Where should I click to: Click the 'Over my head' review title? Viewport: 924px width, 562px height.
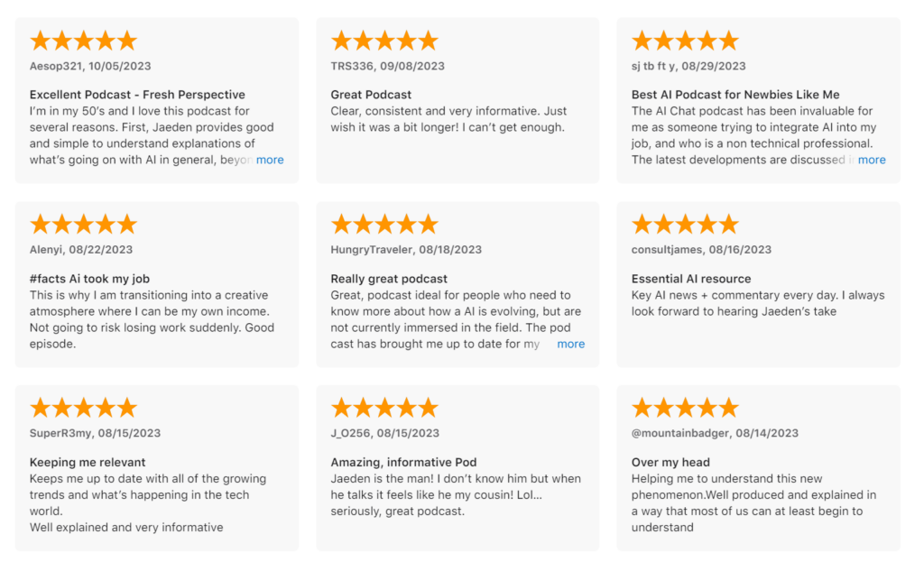coord(670,462)
